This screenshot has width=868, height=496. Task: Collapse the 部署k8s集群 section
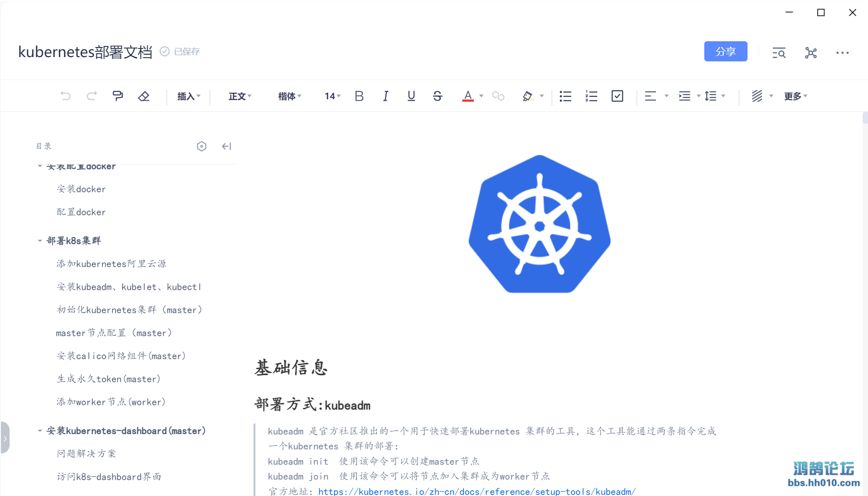pyautogui.click(x=40, y=241)
